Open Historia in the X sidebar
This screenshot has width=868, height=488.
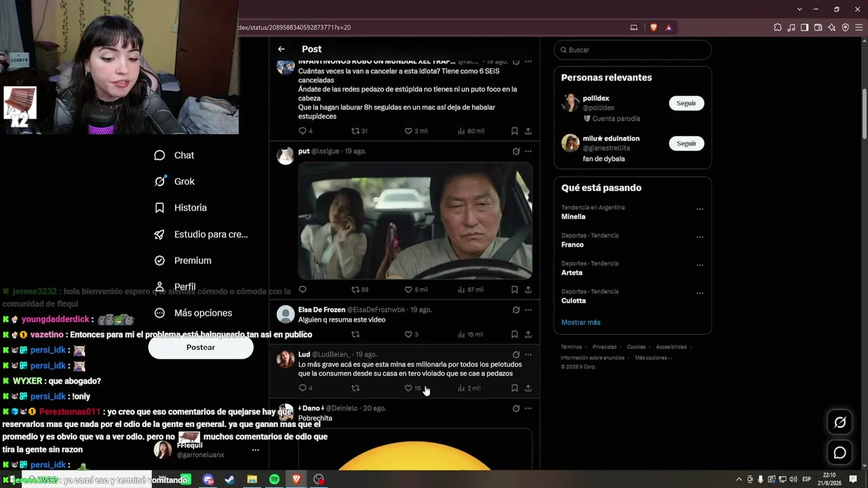[x=180, y=208]
